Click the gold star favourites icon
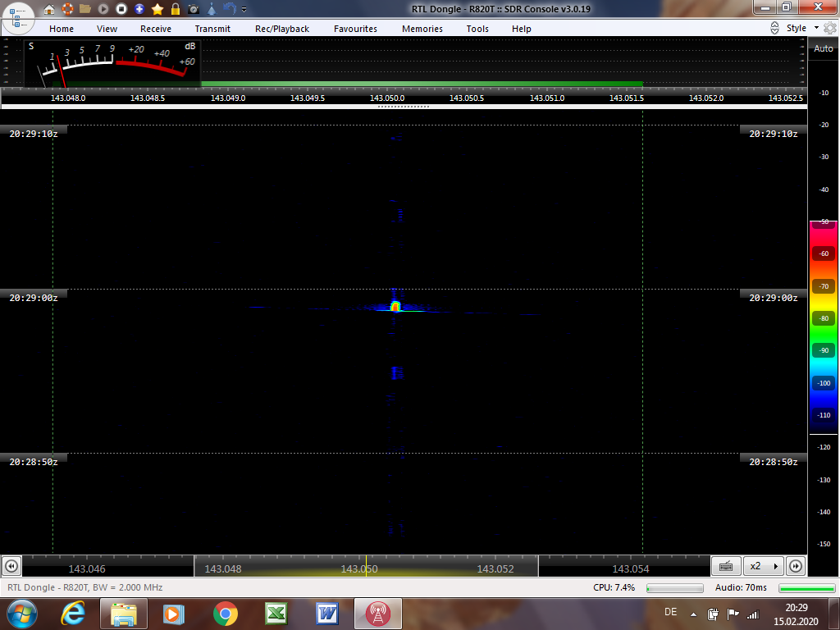Screen dimensions: 840x630 (157, 9)
